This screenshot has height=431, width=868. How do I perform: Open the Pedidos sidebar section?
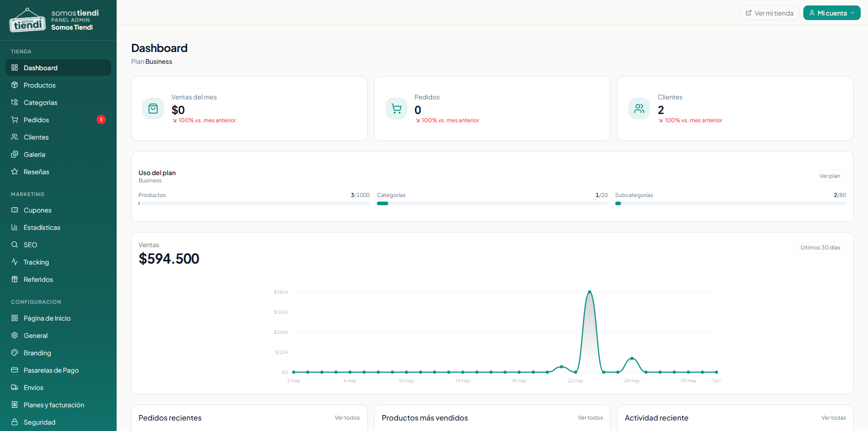click(58, 119)
